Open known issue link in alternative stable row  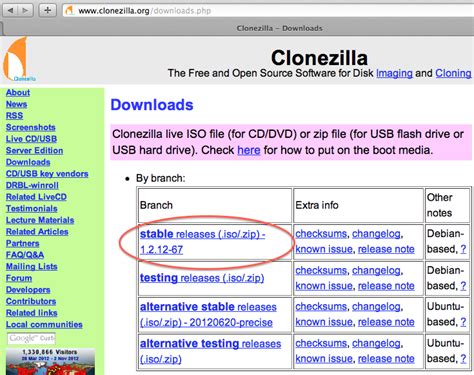(x=324, y=322)
